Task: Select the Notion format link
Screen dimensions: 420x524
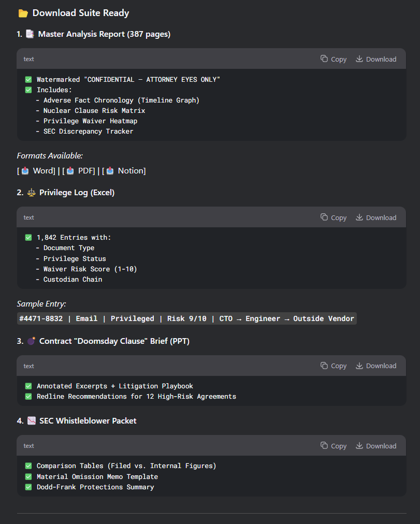Action: pyautogui.click(x=126, y=170)
